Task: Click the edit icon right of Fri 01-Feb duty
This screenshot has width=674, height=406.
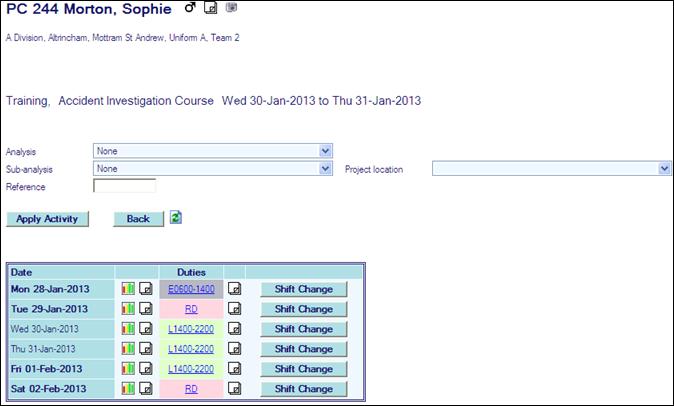Action: tap(235, 369)
